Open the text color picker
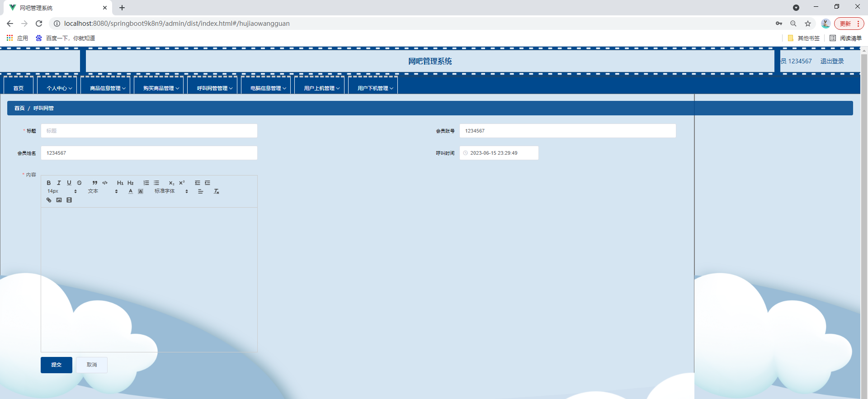This screenshot has height=399, width=868. pos(131,191)
